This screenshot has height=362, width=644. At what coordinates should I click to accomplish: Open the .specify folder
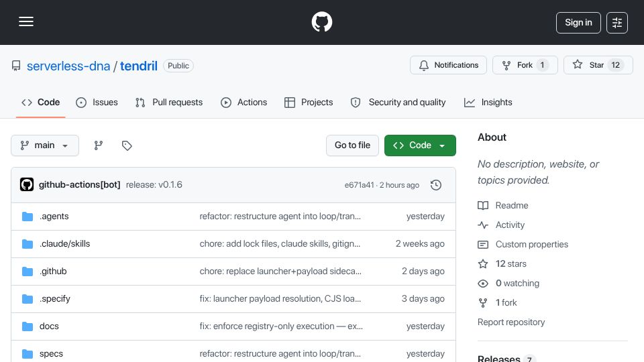coord(54,299)
